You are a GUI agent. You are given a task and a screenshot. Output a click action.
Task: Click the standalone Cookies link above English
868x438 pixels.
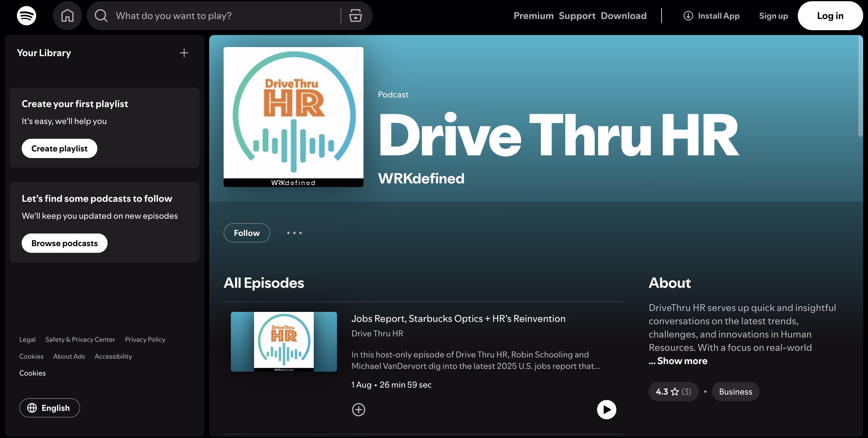(x=32, y=373)
